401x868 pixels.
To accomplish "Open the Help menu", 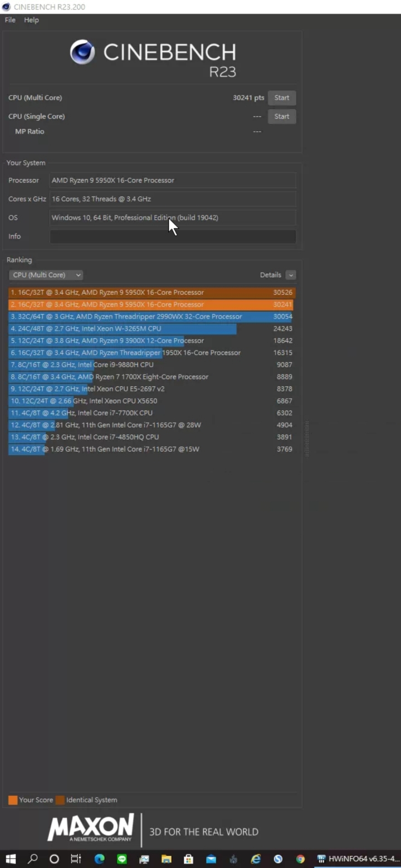I will pos(31,20).
